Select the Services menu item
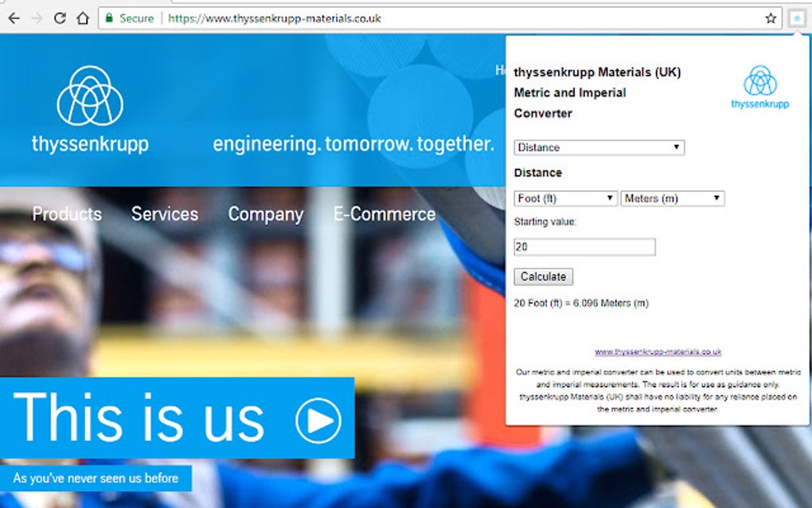Image resolution: width=812 pixels, height=508 pixels. tap(165, 213)
